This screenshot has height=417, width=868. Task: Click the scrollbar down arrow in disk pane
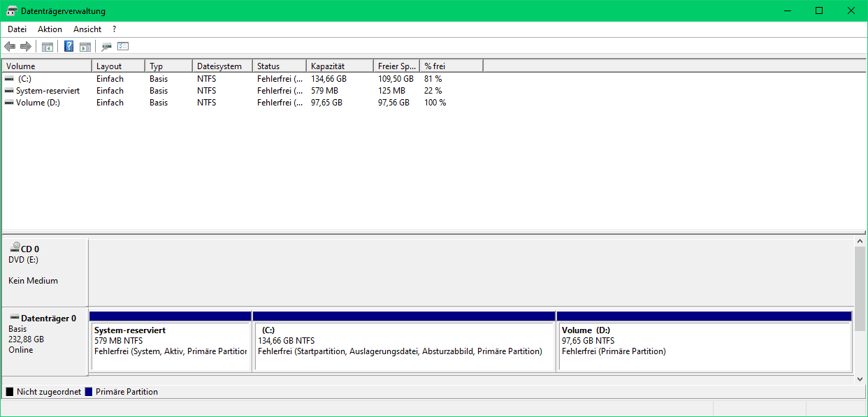pyautogui.click(x=860, y=379)
